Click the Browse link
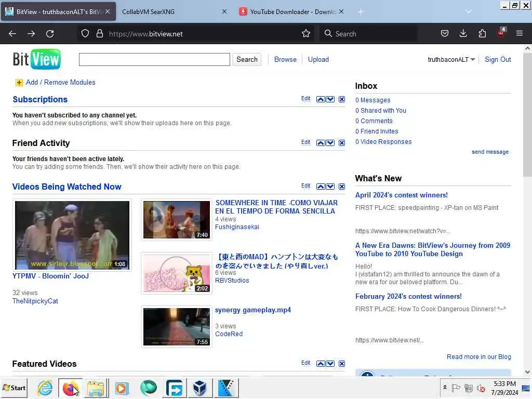This screenshot has width=532, height=399. coord(285,59)
